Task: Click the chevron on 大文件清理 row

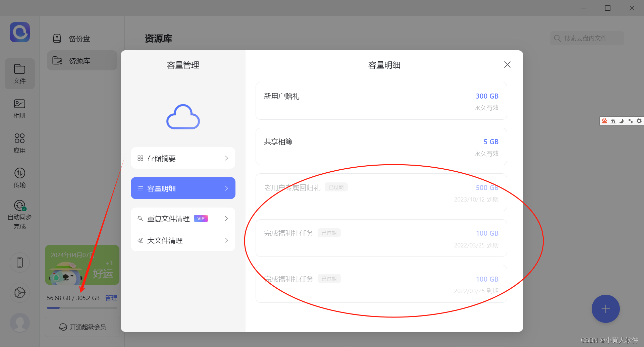Action: pyautogui.click(x=226, y=240)
